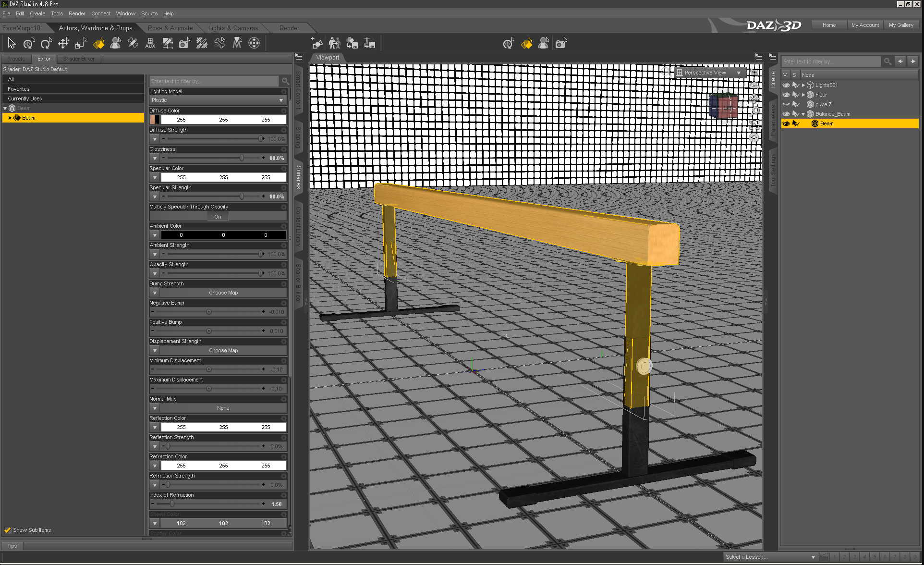Expand the Lights001 node in Scene tree
The height and width of the screenshot is (565, 924).
point(803,85)
